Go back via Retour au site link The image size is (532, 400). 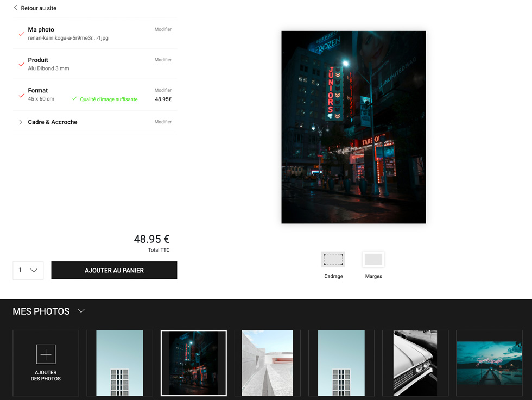39,8
